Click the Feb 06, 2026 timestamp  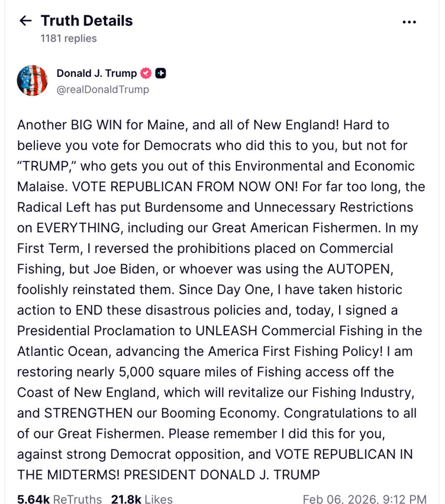364,499
